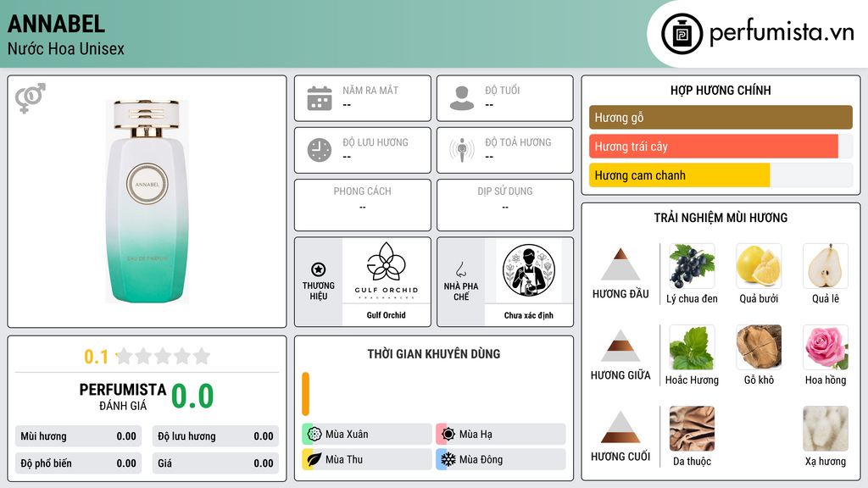Click the clock icon for Độ lưu hương
868x488 pixels.
[320, 150]
